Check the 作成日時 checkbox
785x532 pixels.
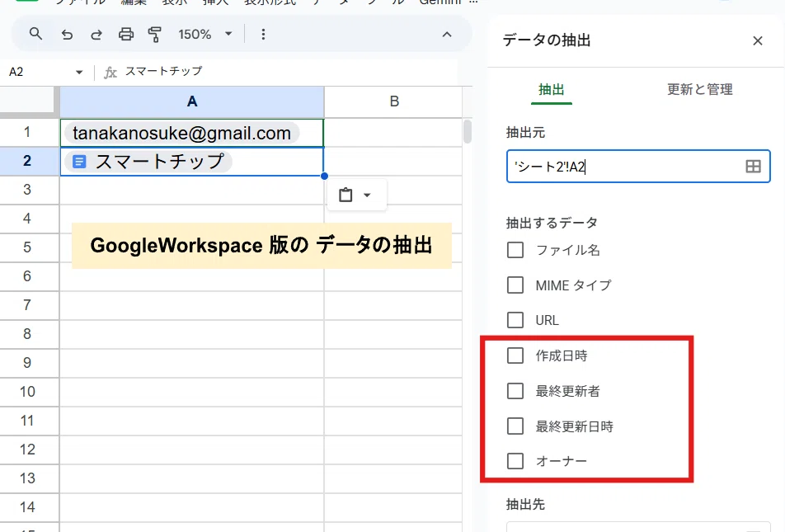coord(515,355)
